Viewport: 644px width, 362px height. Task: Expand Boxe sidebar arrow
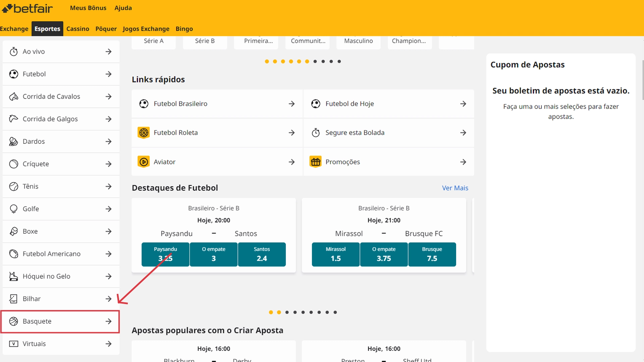108,231
